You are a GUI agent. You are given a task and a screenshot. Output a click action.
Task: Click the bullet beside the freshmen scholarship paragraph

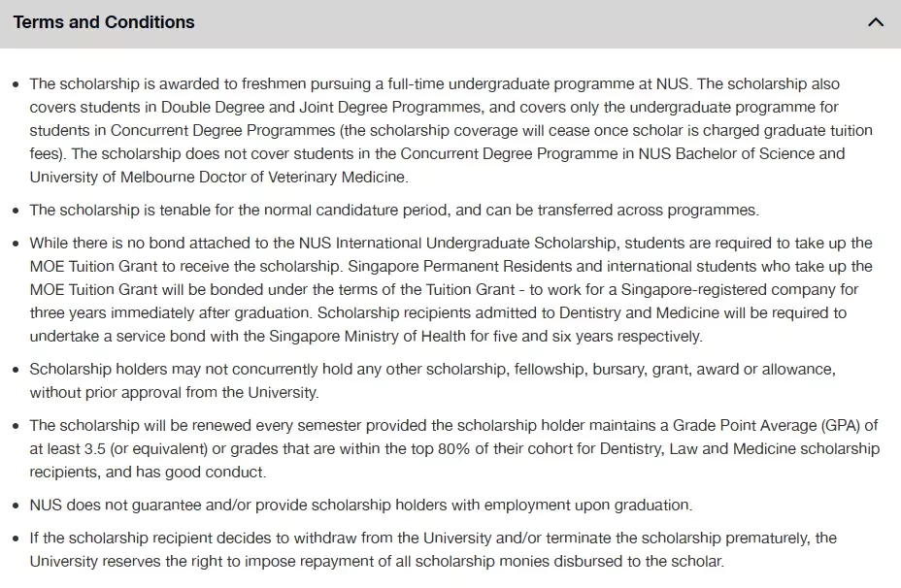(17, 84)
